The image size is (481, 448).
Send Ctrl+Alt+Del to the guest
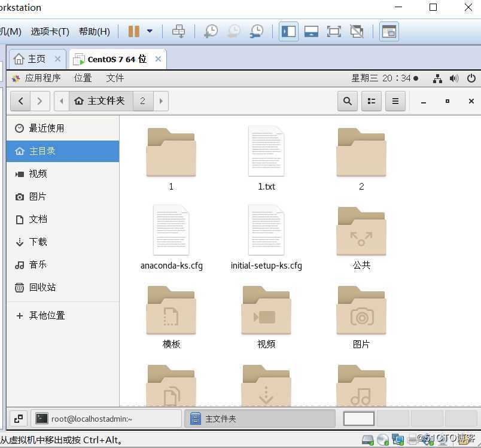click(178, 31)
